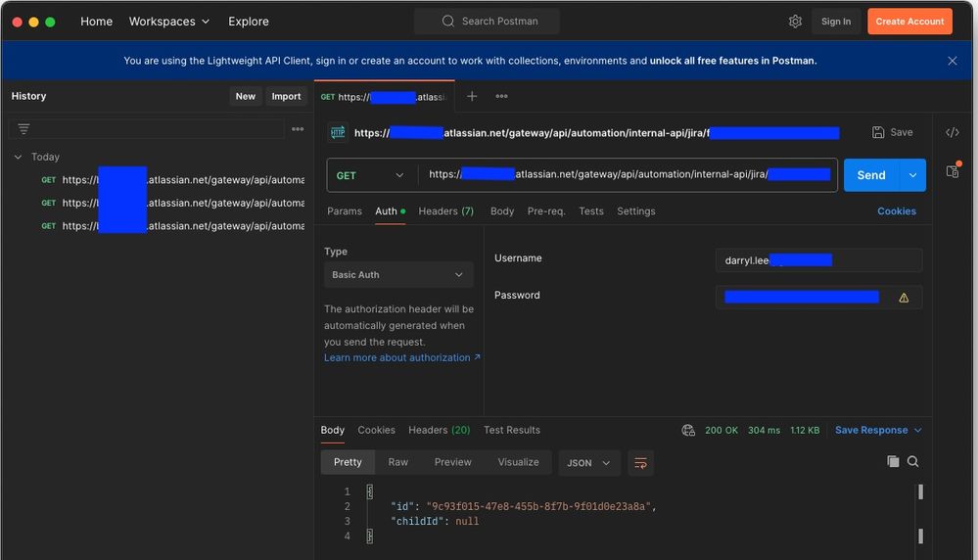The height and width of the screenshot is (560, 978).
Task: Open the right sidebar info icon with red dot
Action: 953,171
